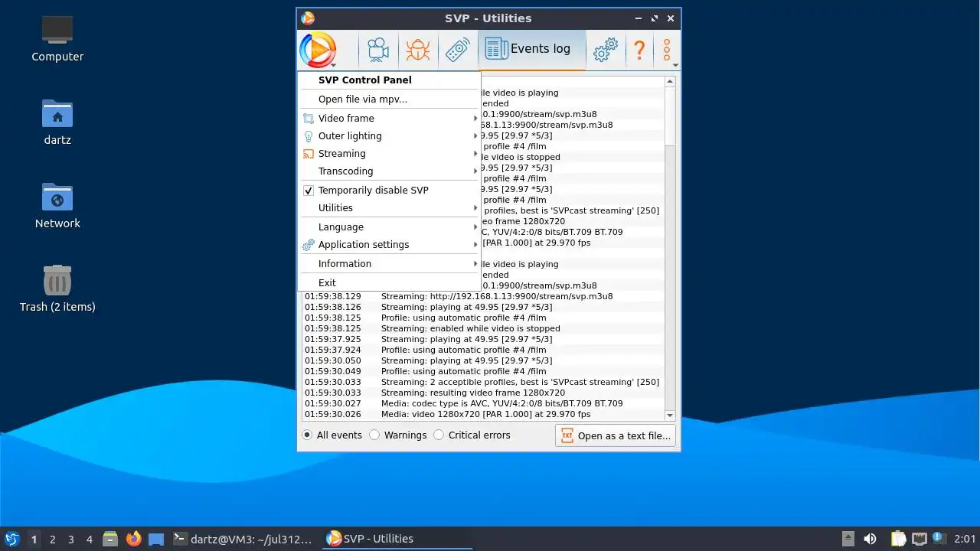This screenshot has height=551, width=980.
Task: Click the SVP icon in window title bar
Action: coord(308,18)
